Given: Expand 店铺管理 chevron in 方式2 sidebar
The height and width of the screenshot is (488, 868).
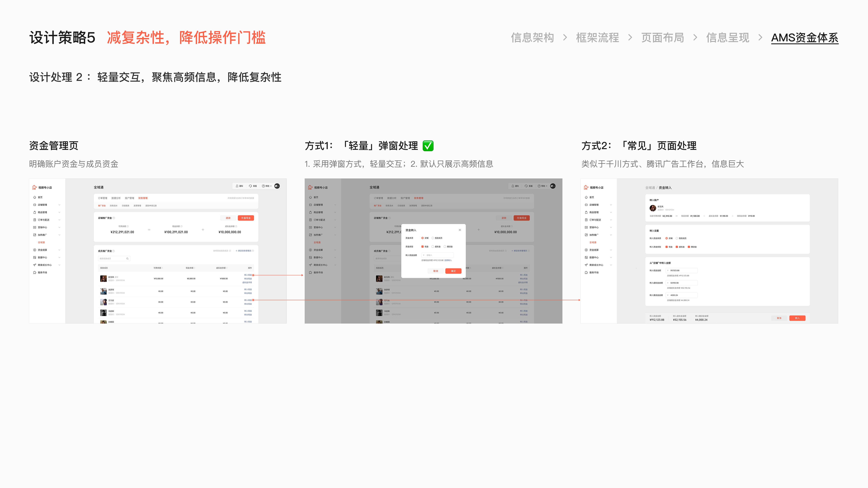Looking at the screenshot, I should [611, 205].
